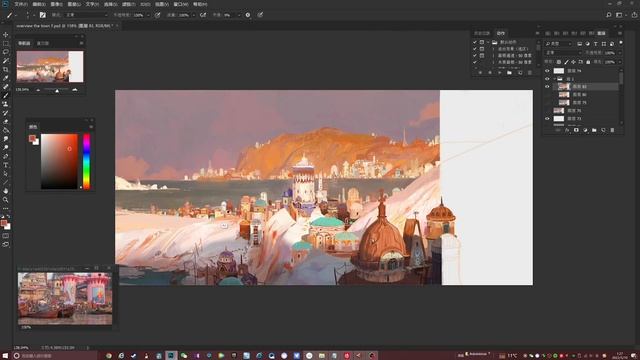The width and height of the screenshot is (640, 360).
Task: Select the Pen tool
Action: point(6,156)
